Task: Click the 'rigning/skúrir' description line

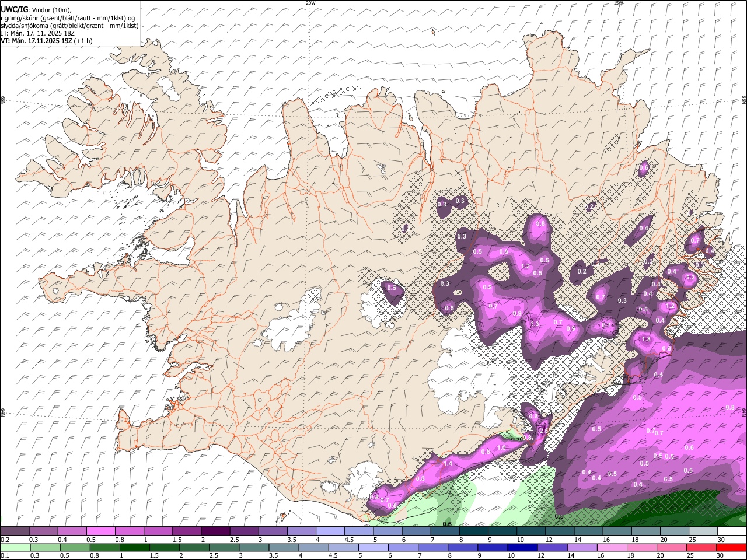Action: click(x=68, y=18)
